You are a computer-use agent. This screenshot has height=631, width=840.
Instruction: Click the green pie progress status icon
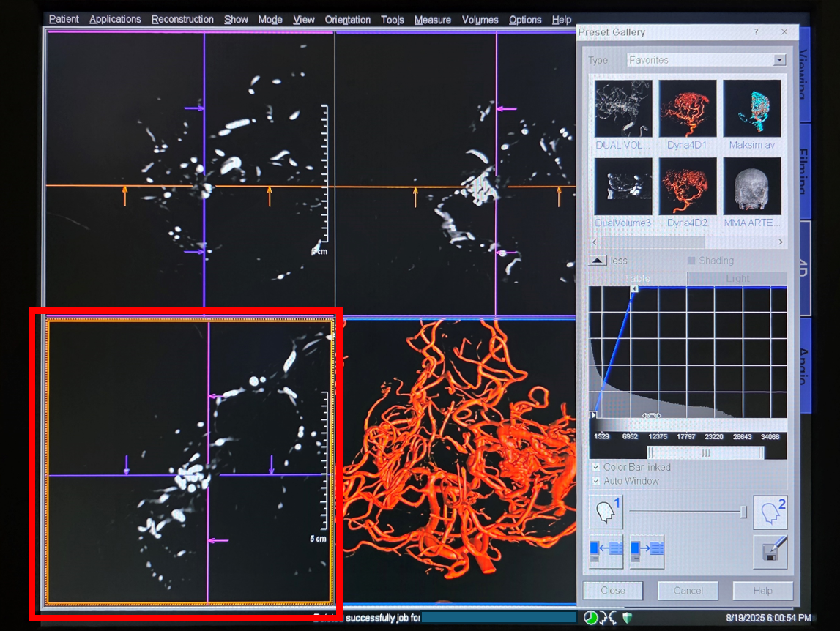(590, 618)
